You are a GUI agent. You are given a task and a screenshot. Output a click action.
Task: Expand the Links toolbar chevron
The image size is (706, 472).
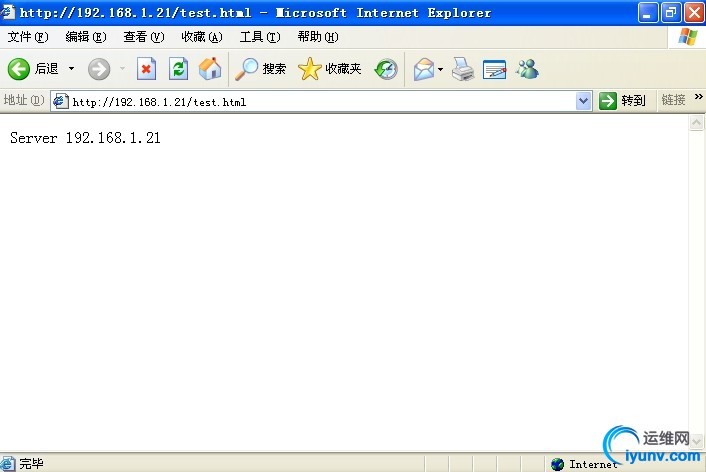tap(698, 96)
